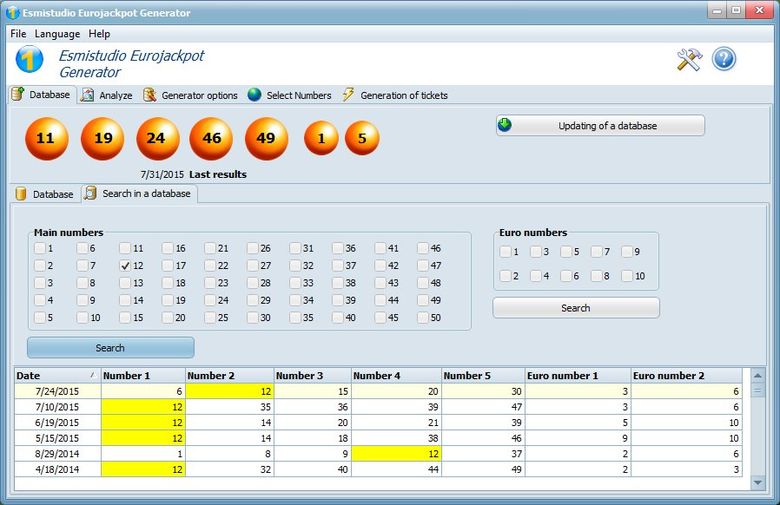
Task: Select the row dated 4/18/2014
Action: pyautogui.click(x=378, y=469)
